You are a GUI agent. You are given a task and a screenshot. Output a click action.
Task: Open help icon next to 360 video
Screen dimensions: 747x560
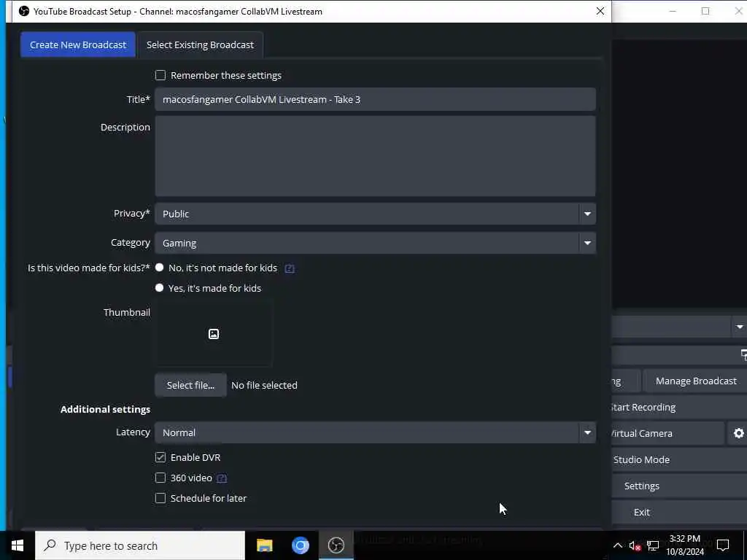coord(222,478)
